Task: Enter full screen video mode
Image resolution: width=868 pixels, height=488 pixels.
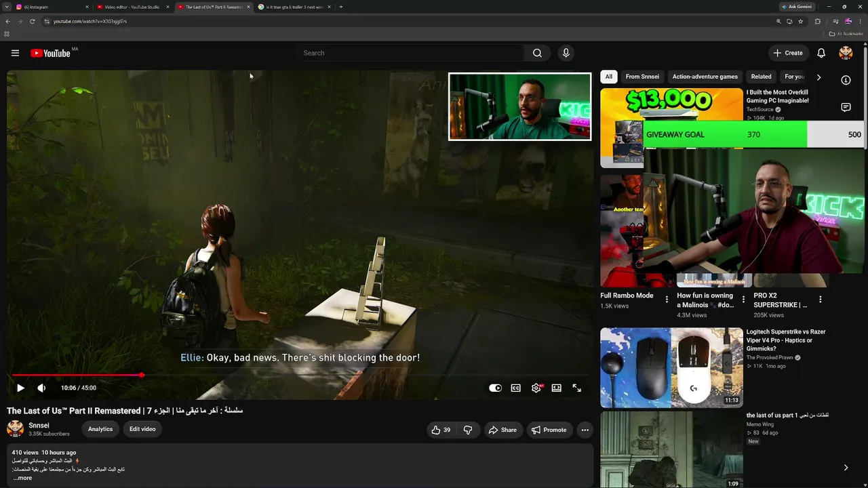Action: 577,388
